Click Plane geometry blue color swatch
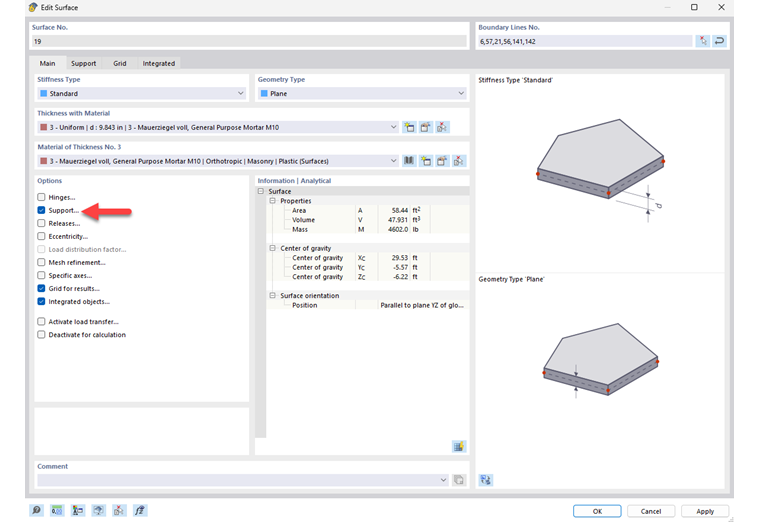This screenshot has height=522, width=760. [x=264, y=94]
